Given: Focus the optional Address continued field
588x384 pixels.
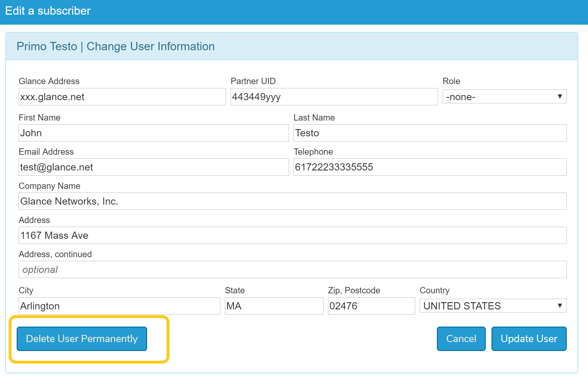Looking at the screenshot, I should click(x=292, y=269).
